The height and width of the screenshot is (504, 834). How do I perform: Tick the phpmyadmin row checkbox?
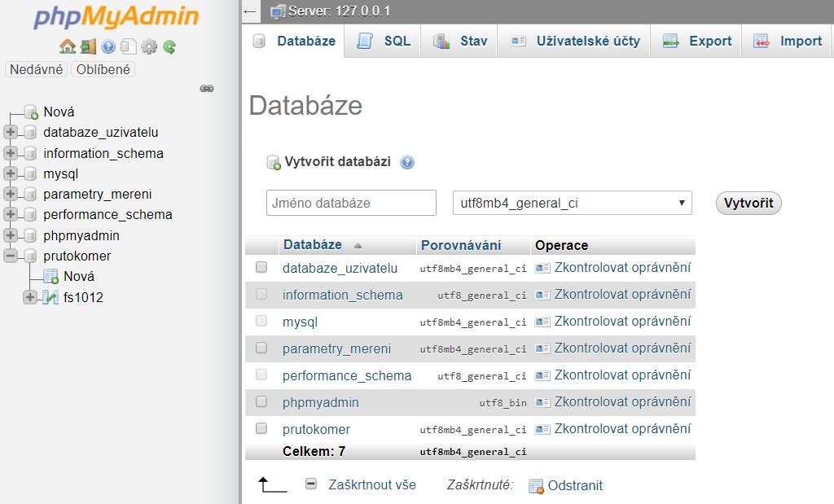(261, 401)
